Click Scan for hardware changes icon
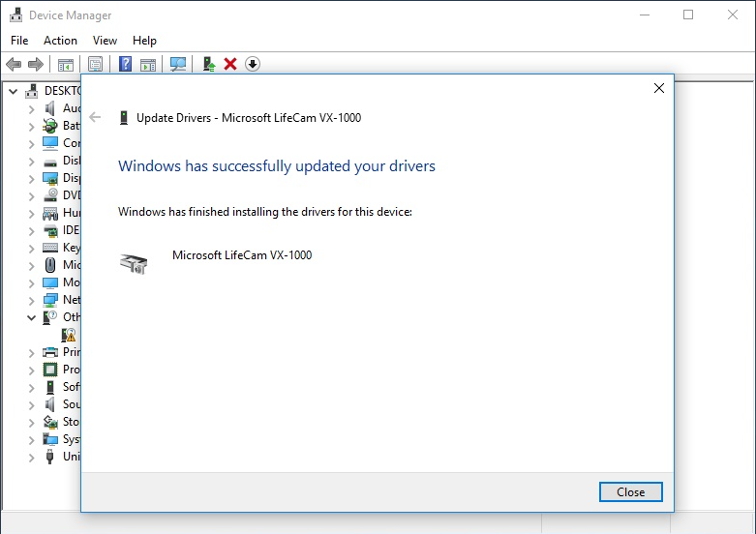Screen dimensions: 756x534 [x=178, y=64]
